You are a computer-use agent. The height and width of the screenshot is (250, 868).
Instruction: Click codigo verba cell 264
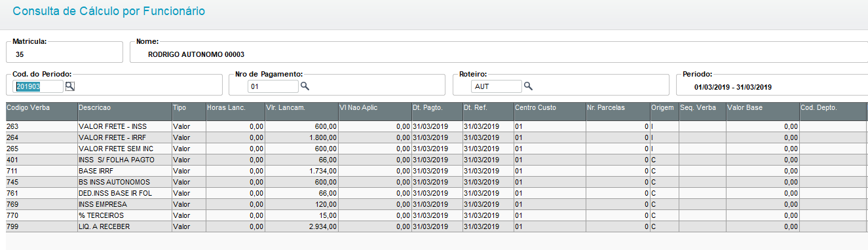coord(41,137)
